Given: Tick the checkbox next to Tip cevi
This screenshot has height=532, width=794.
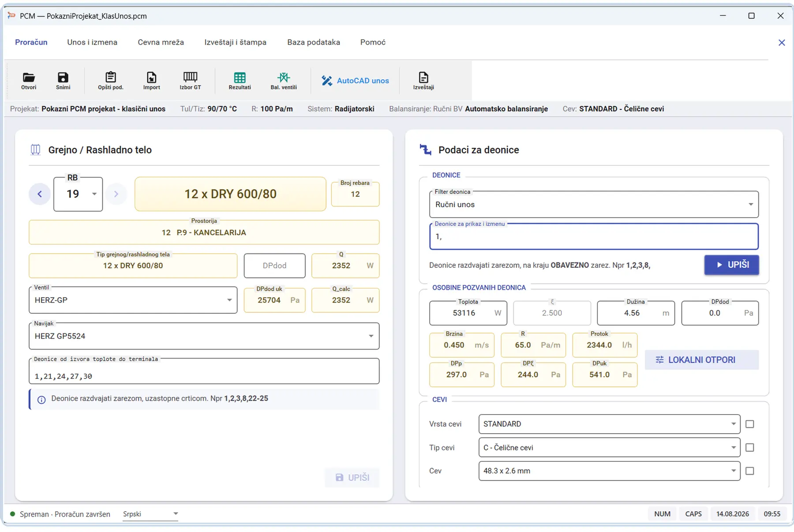Looking at the screenshot, I should click(x=749, y=447).
